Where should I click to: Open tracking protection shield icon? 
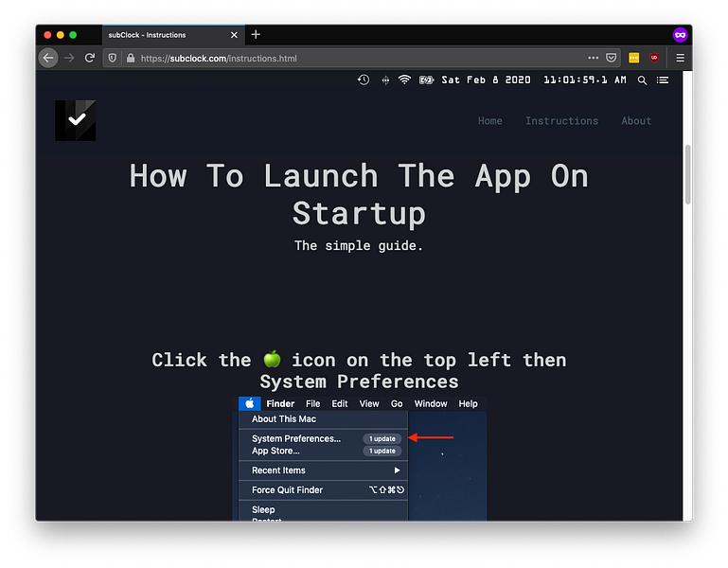tap(113, 58)
